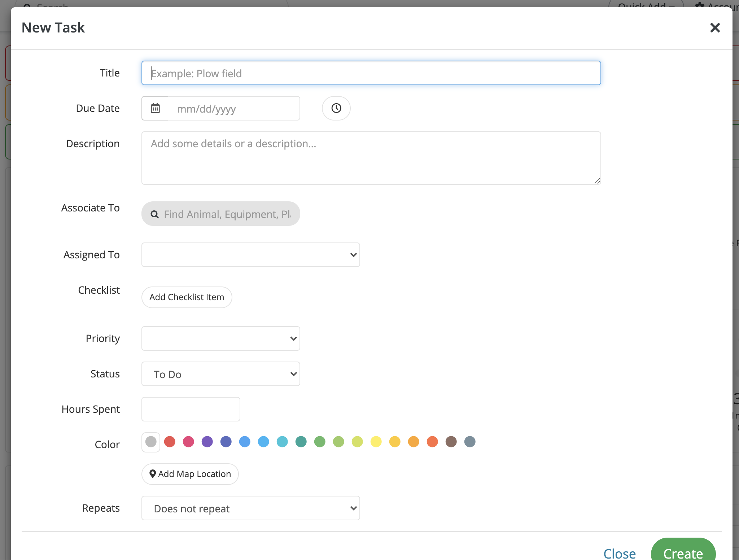Pick the yellow color swatch
The image size is (739, 560).
click(376, 442)
